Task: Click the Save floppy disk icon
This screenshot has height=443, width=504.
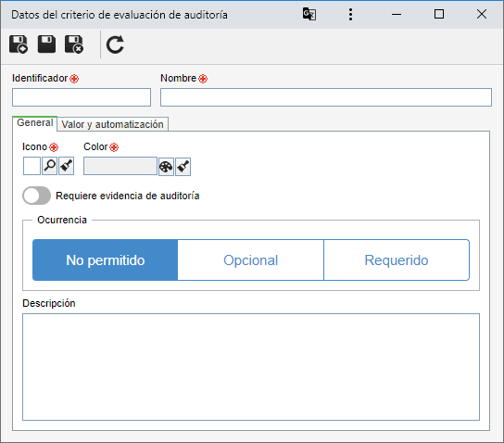Action: pyautogui.click(x=46, y=44)
